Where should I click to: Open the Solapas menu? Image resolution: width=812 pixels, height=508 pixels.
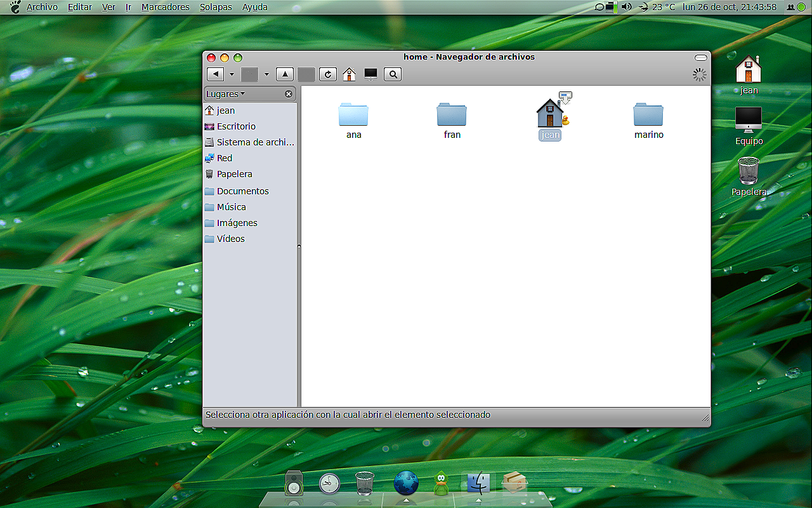(216, 7)
